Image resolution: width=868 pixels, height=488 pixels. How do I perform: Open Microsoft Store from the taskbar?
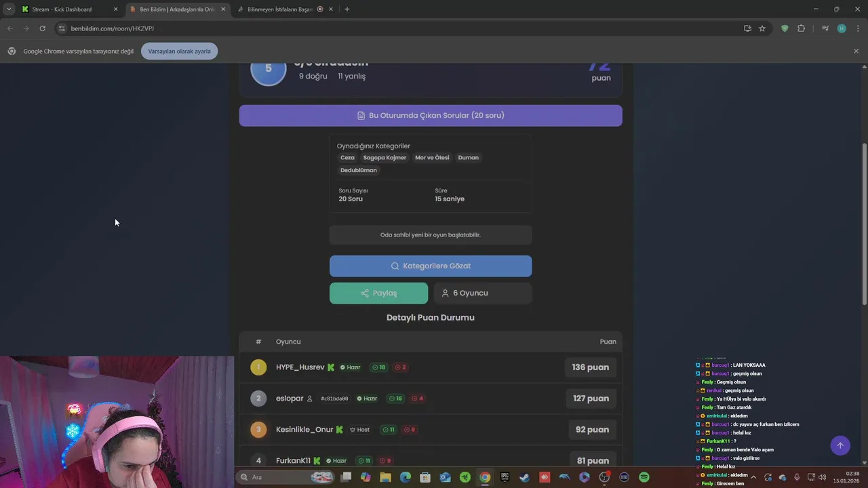pos(425,477)
